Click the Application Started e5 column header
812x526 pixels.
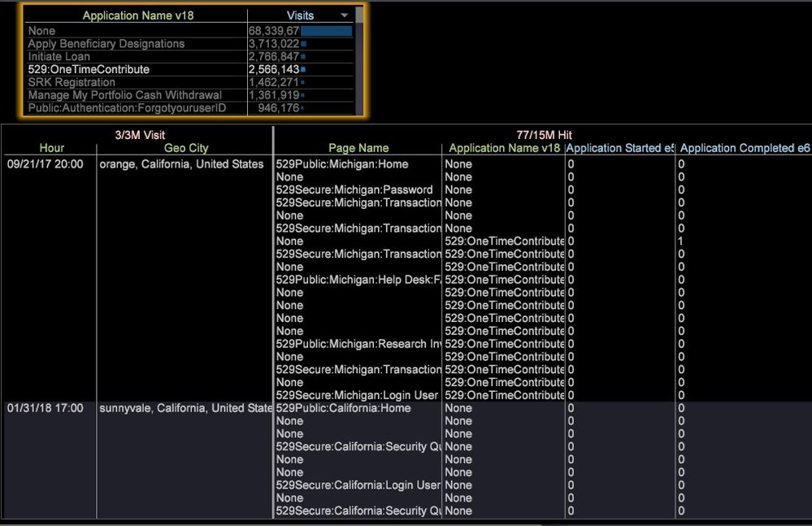point(620,148)
